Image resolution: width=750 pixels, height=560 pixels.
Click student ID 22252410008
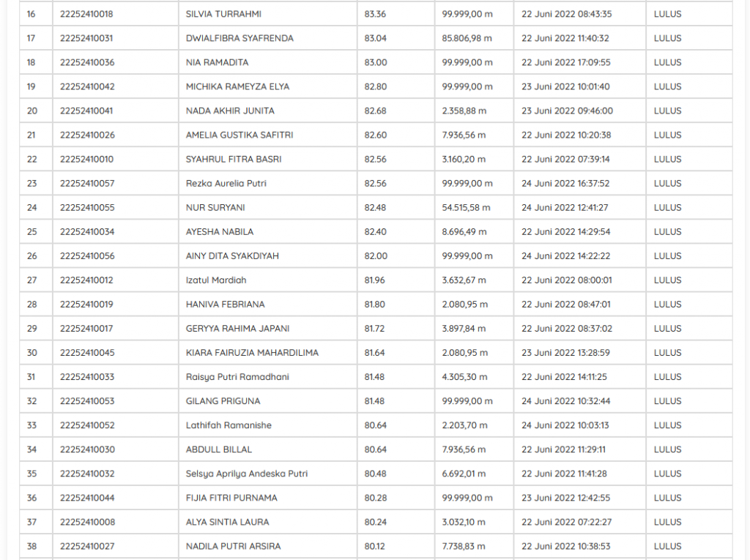click(87, 522)
